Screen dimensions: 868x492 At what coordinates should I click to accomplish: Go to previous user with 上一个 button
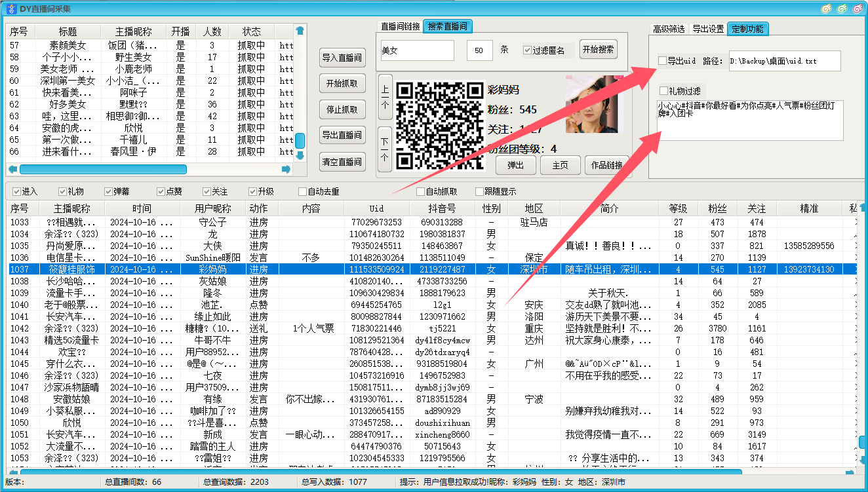tap(385, 96)
